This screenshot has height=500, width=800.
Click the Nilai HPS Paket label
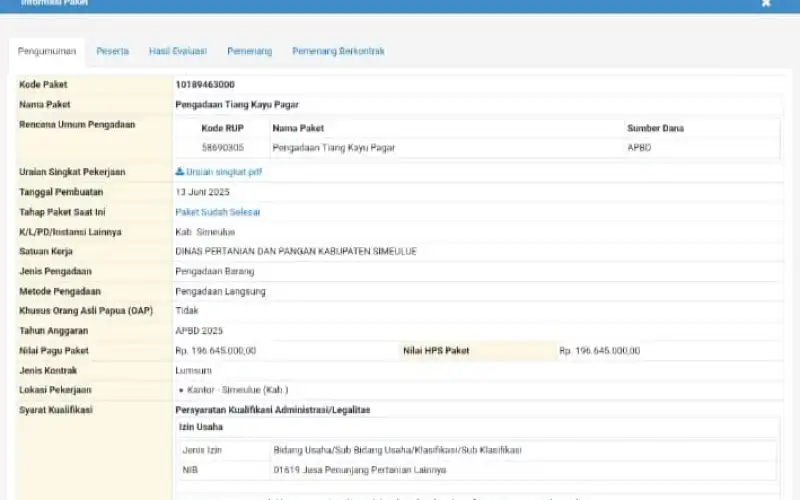(436, 351)
